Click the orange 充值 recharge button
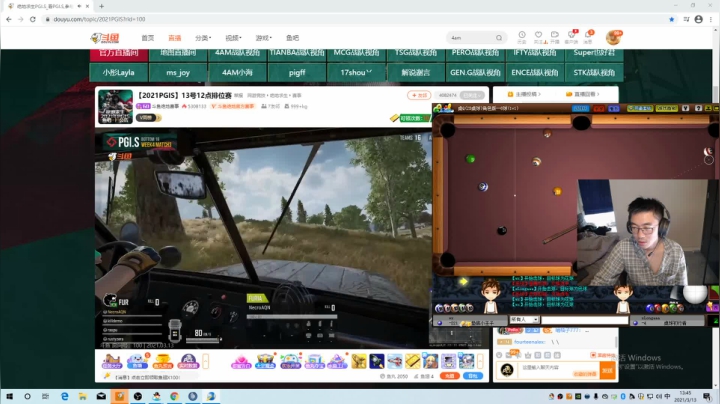The width and height of the screenshot is (720, 404). click(x=450, y=376)
